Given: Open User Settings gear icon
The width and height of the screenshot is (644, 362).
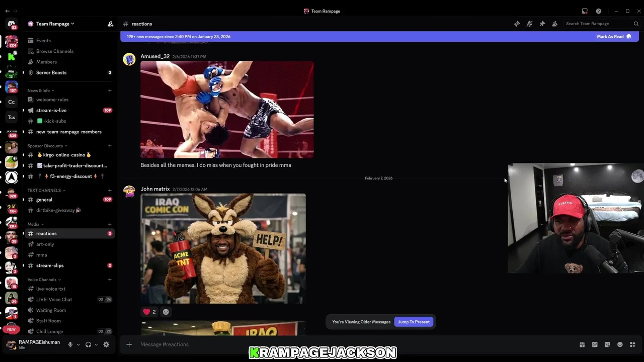Looking at the screenshot, I should (106, 344).
